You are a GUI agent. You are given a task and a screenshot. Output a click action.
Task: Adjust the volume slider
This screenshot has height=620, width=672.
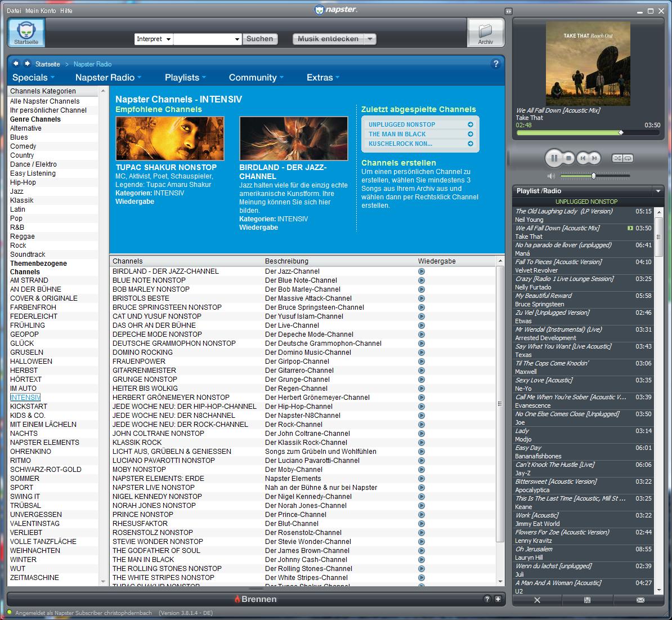pos(595,176)
